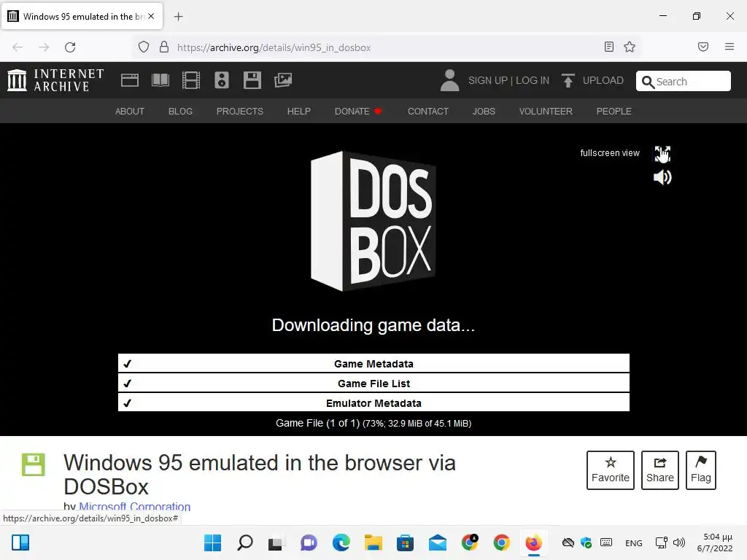Open the Images icon
Viewport: 747px width, 560px height.
coord(283,80)
